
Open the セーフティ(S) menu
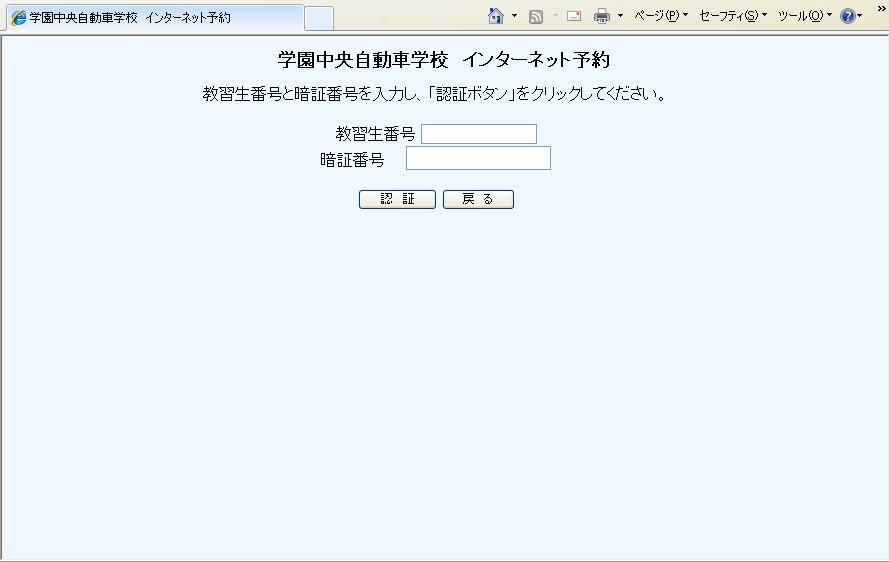coord(733,16)
